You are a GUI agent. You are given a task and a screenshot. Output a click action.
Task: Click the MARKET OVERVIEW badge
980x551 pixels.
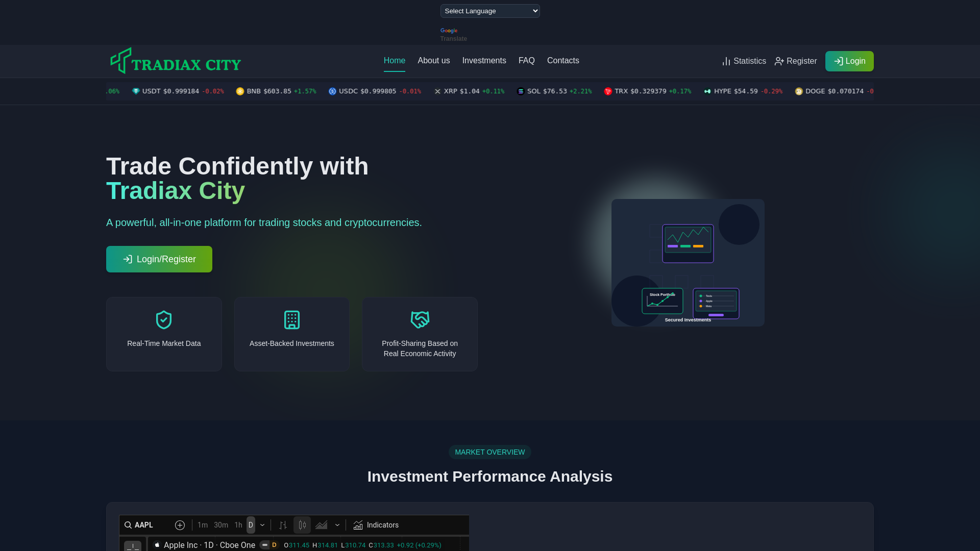tap(490, 452)
